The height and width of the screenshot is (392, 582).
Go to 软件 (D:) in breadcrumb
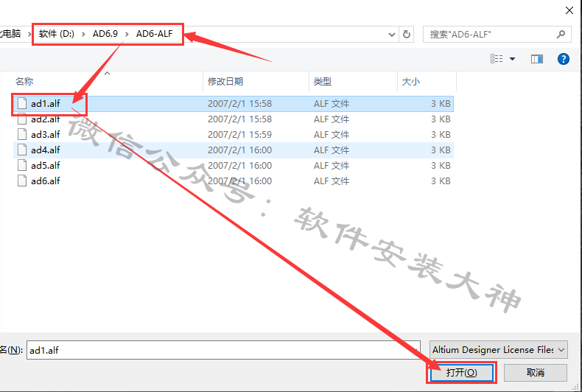[x=57, y=34]
